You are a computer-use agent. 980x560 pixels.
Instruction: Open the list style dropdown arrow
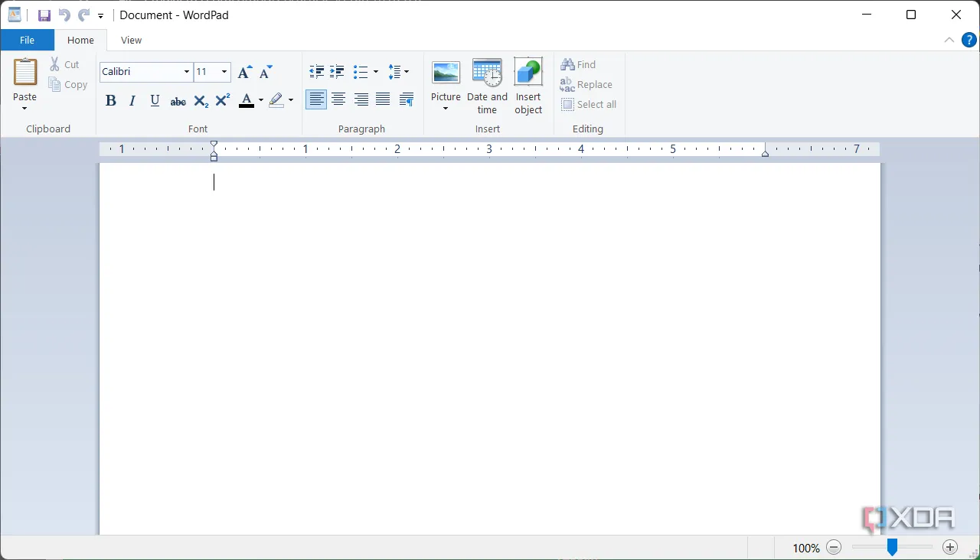coord(375,72)
